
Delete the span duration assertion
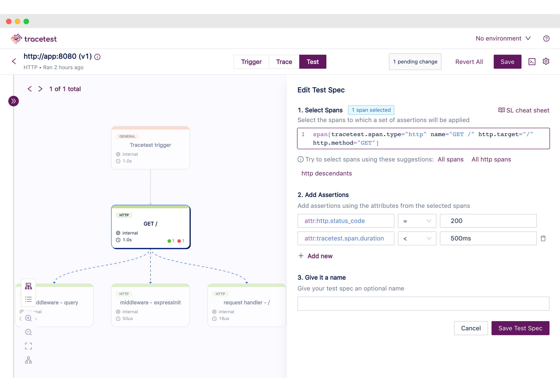click(543, 238)
